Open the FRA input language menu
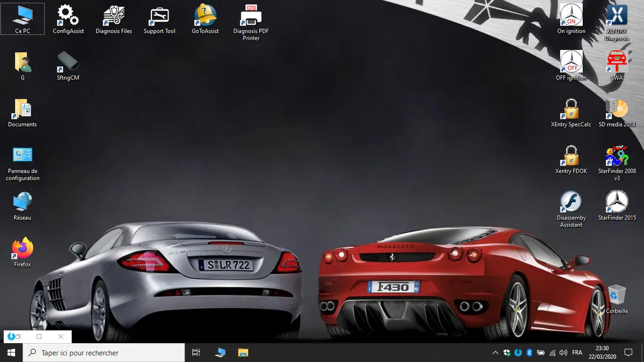644x362 pixels. tap(577, 352)
